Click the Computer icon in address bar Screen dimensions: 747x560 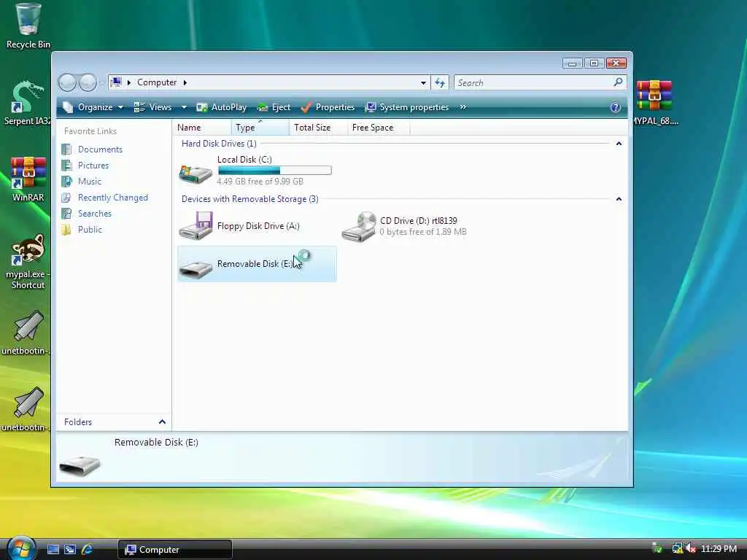point(116,82)
